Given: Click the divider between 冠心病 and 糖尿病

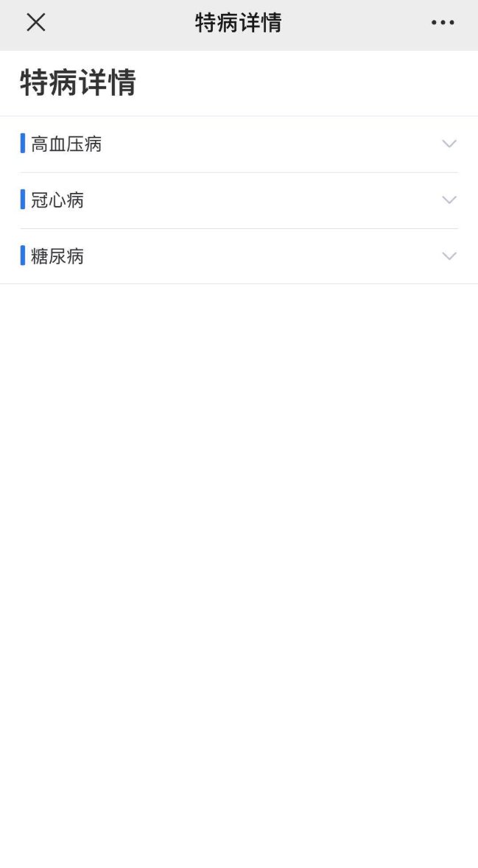Looking at the screenshot, I should coord(239,228).
